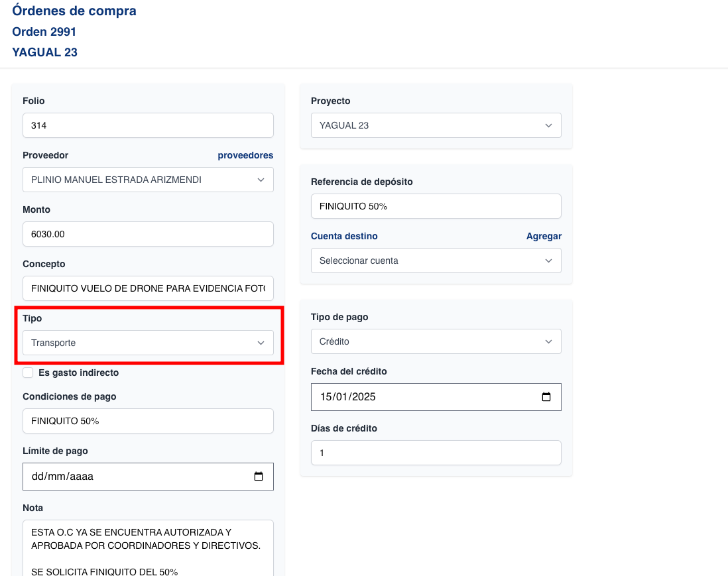Open calendar picker in Límite de pago
Screen dimensions: 728x576
click(x=259, y=477)
